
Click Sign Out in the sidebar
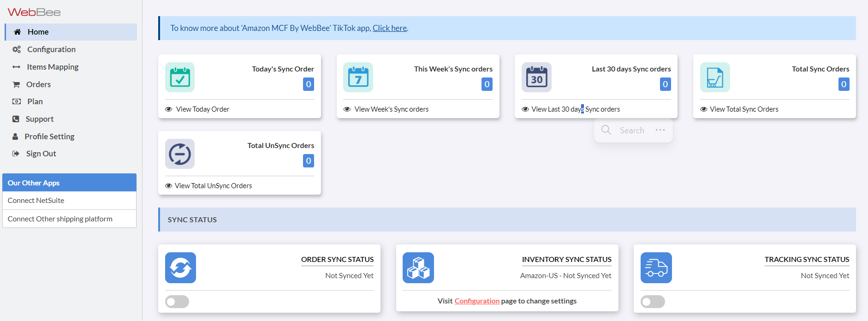coord(41,154)
